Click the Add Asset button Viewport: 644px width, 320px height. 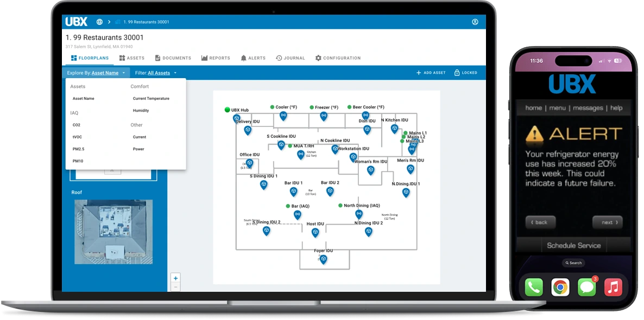tap(431, 73)
